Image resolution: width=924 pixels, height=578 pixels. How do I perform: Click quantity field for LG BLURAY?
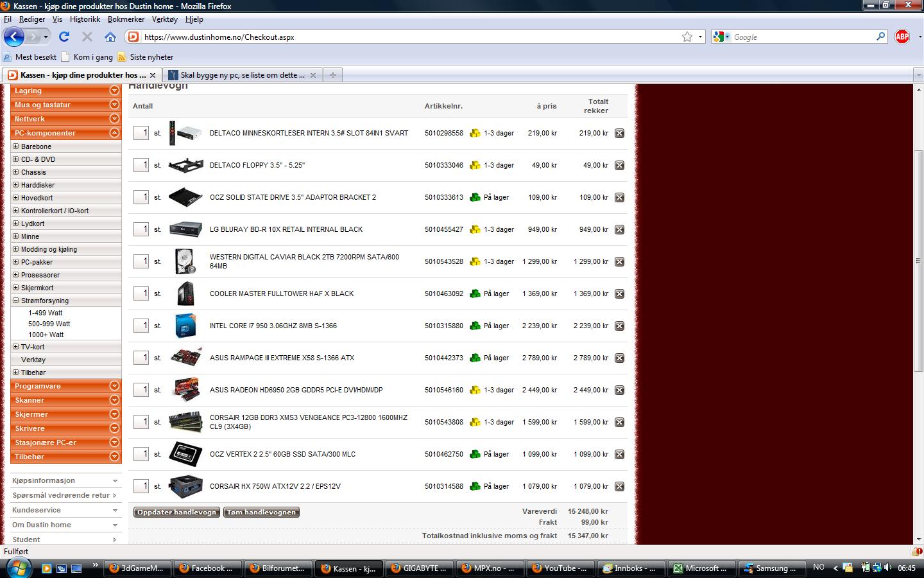[x=141, y=229]
